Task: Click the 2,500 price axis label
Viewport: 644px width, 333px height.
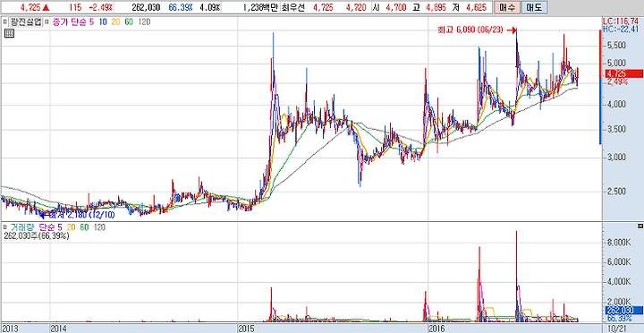Action: [x=617, y=192]
